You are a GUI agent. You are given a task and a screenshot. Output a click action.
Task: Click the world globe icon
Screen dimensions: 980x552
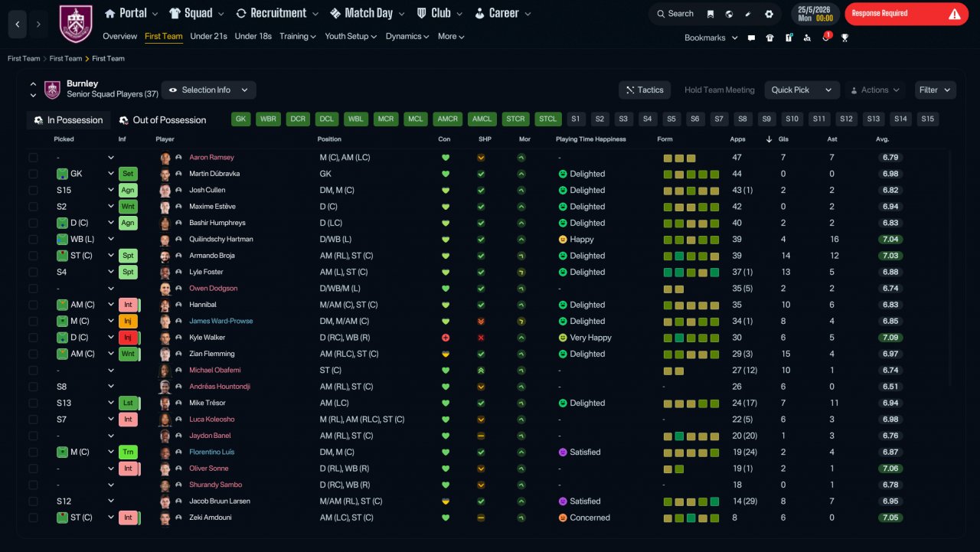coord(729,14)
